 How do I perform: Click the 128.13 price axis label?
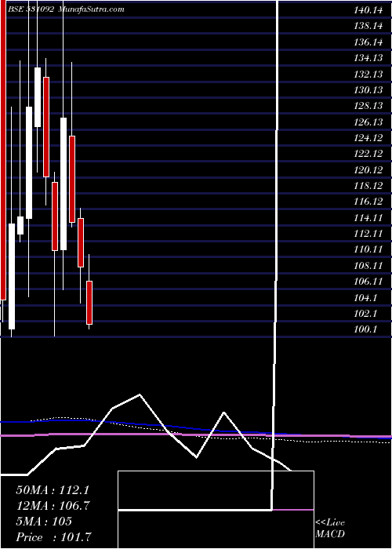368,107
